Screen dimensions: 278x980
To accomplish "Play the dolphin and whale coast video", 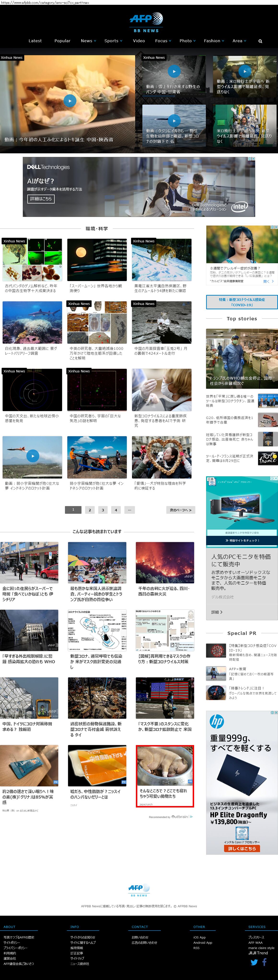I will [x=174, y=121].
